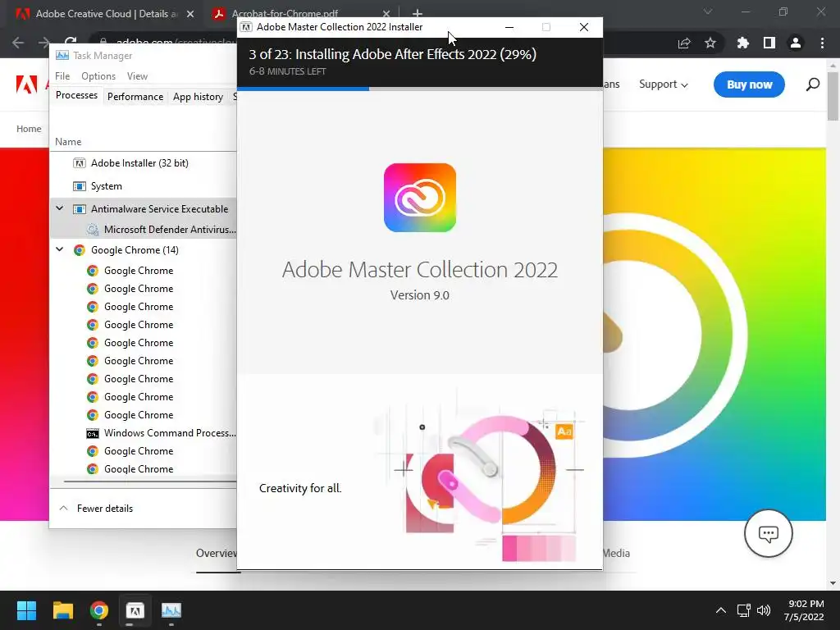Image resolution: width=840 pixels, height=630 pixels.
Task: Click the 'Creativity for all.' text
Action: click(x=300, y=488)
